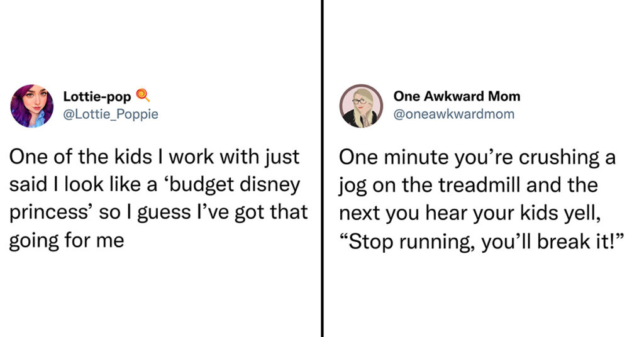Click Lottie-pop's purple-haired profile avatar
This screenshot has height=337, width=644.
point(32,106)
